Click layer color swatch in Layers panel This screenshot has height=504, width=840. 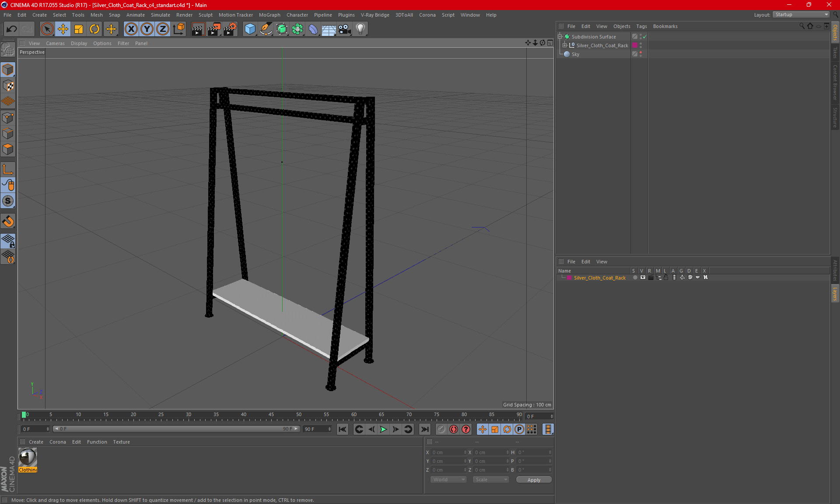click(x=569, y=278)
